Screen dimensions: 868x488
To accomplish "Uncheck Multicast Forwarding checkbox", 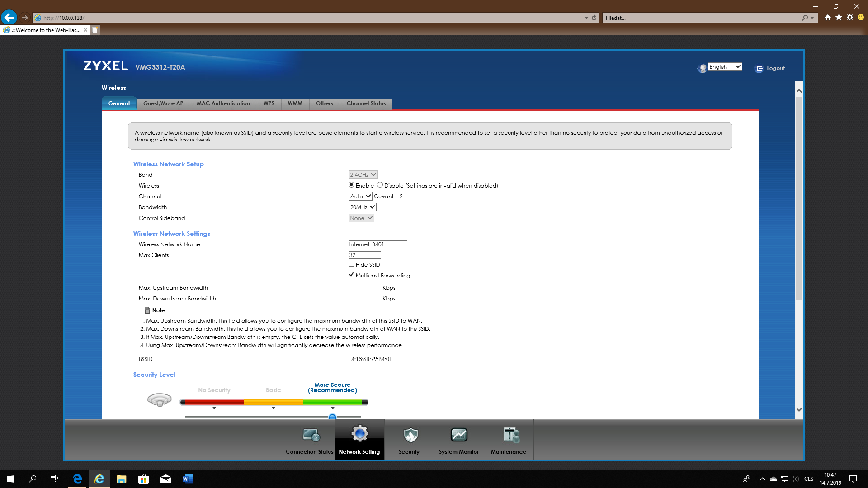I will click(x=351, y=275).
